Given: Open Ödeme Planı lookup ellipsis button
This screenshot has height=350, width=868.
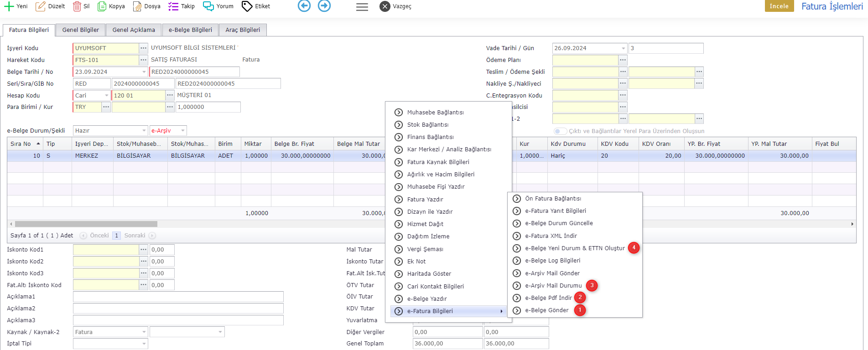Looking at the screenshot, I should point(623,60).
